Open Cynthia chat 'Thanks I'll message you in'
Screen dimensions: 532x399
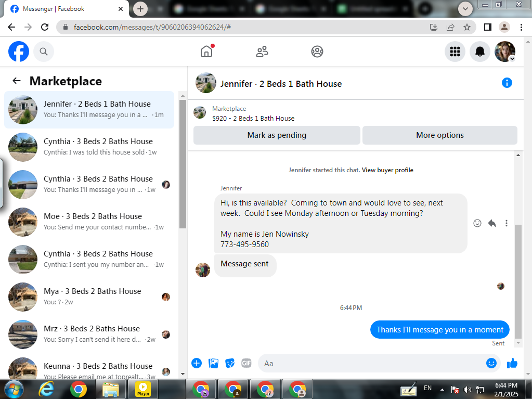click(x=89, y=184)
